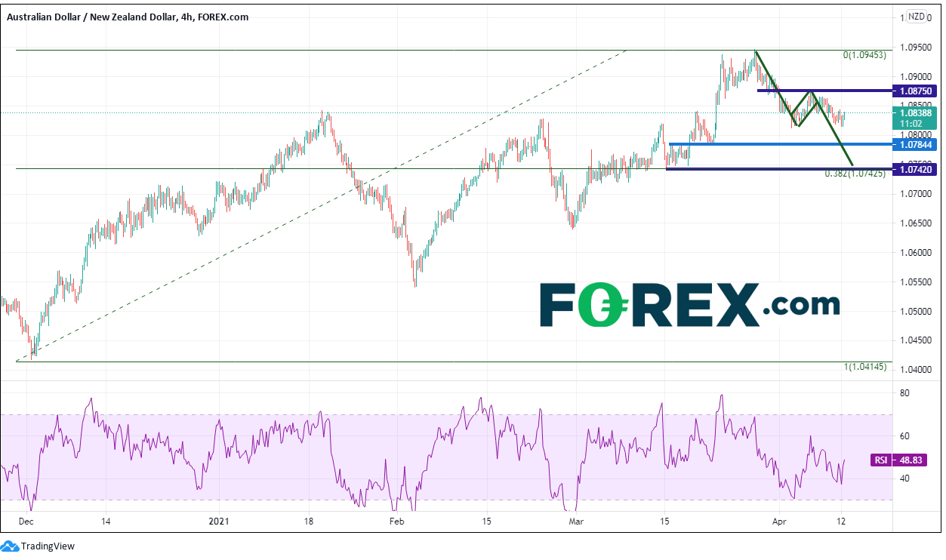Click the 1.06000 price axis tick
946x560 pixels.
click(x=914, y=253)
